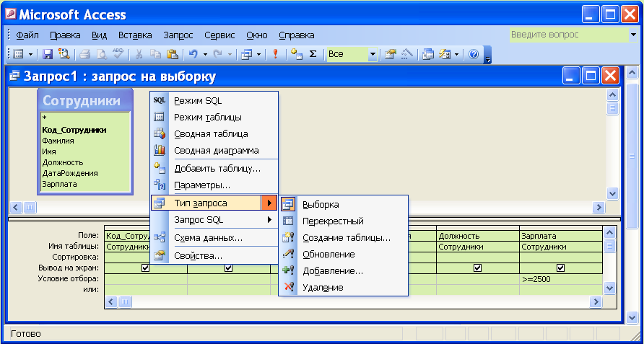
Task: Open the Окно menu
Action: (257, 35)
